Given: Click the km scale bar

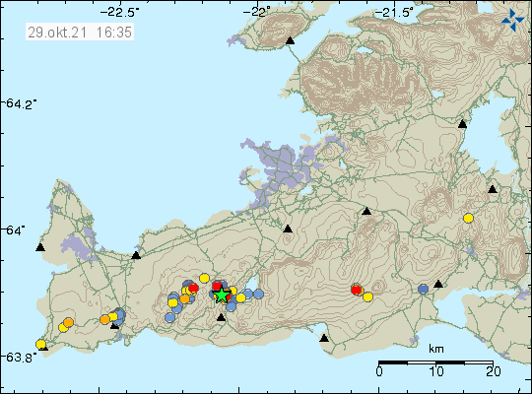Looking at the screenshot, I should (435, 362).
